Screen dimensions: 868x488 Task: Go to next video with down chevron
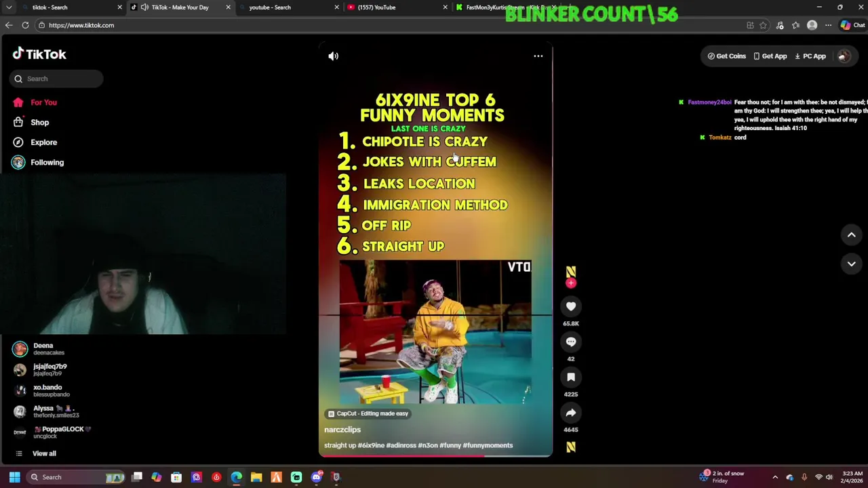[x=851, y=264]
